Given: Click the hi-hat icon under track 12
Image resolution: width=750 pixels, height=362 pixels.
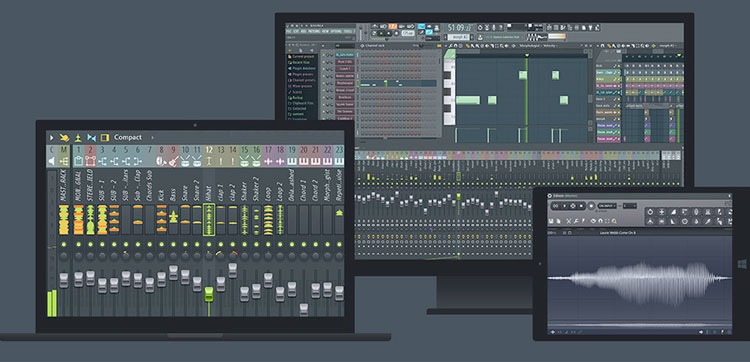Looking at the screenshot, I should (209, 161).
